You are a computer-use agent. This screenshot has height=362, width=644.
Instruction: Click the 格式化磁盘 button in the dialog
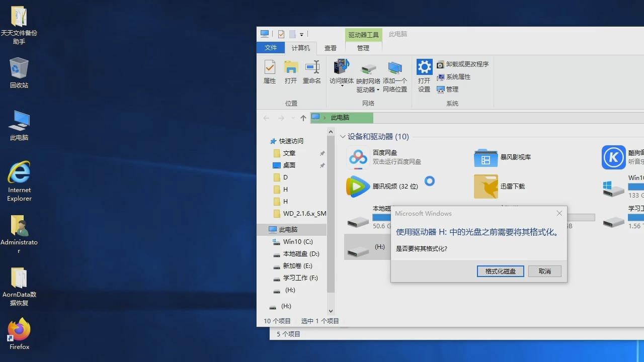click(500, 271)
